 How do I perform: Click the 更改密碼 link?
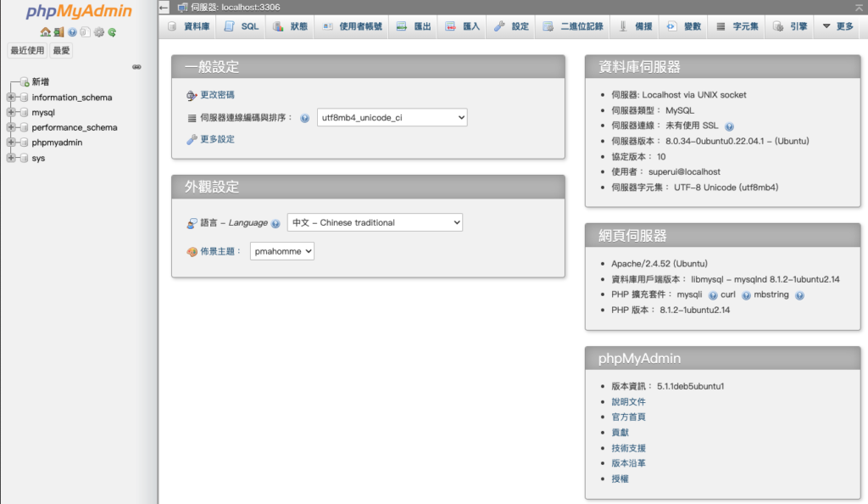[x=217, y=95]
